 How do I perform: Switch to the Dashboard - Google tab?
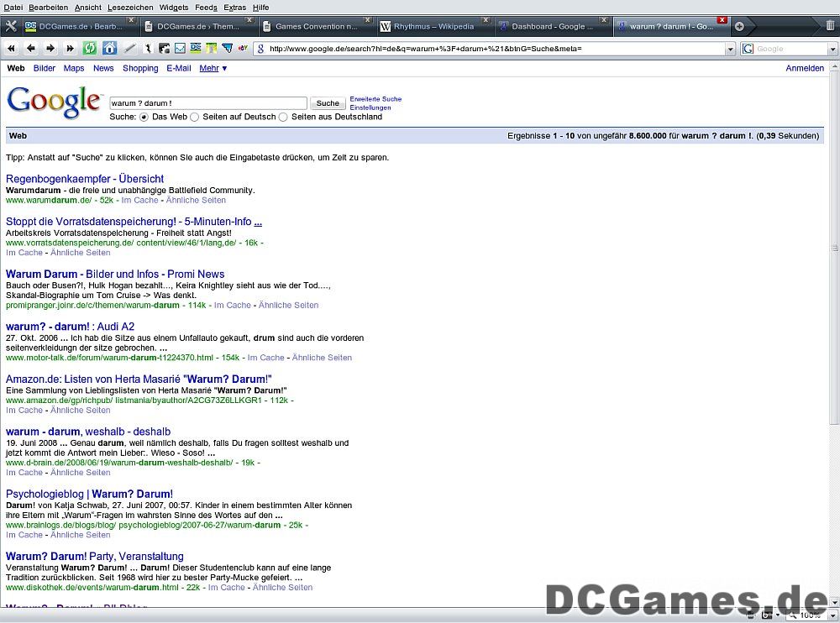click(553, 26)
